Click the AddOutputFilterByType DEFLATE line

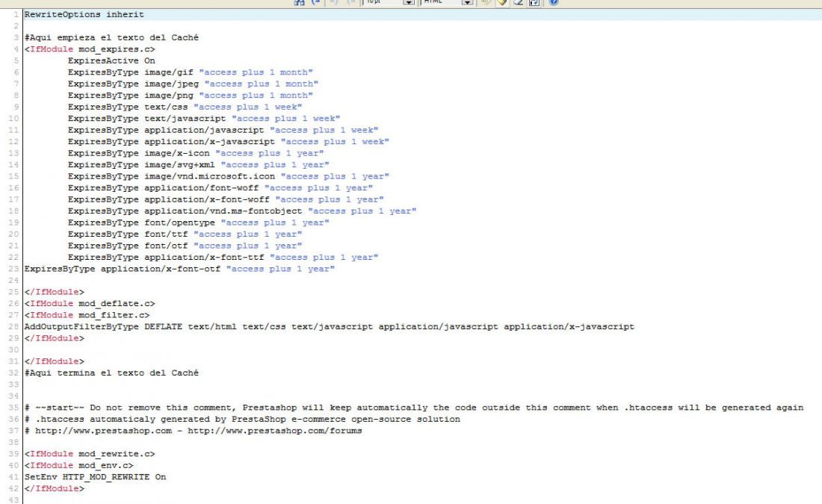click(330, 326)
